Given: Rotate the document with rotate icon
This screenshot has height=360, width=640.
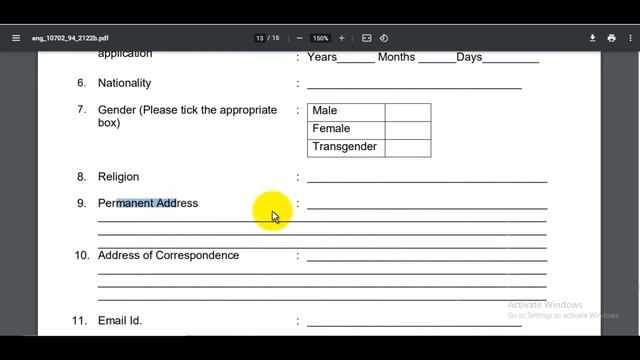Looking at the screenshot, I should tap(384, 38).
